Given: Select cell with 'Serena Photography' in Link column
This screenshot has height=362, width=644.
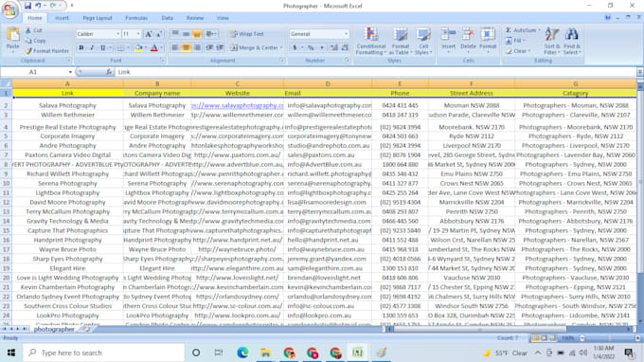Looking at the screenshot, I should click(67, 183).
